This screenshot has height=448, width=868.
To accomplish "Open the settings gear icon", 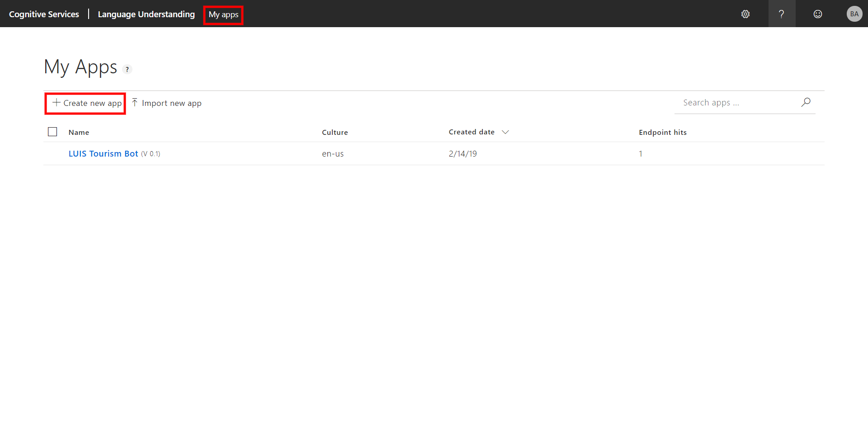I will click(745, 14).
